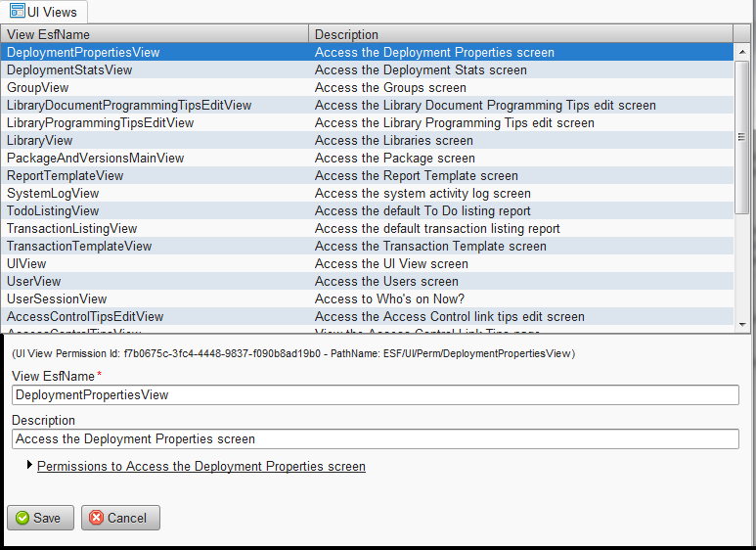Viewport: 756px width, 550px height.
Task: Click the Description text field
Action: 376,439
